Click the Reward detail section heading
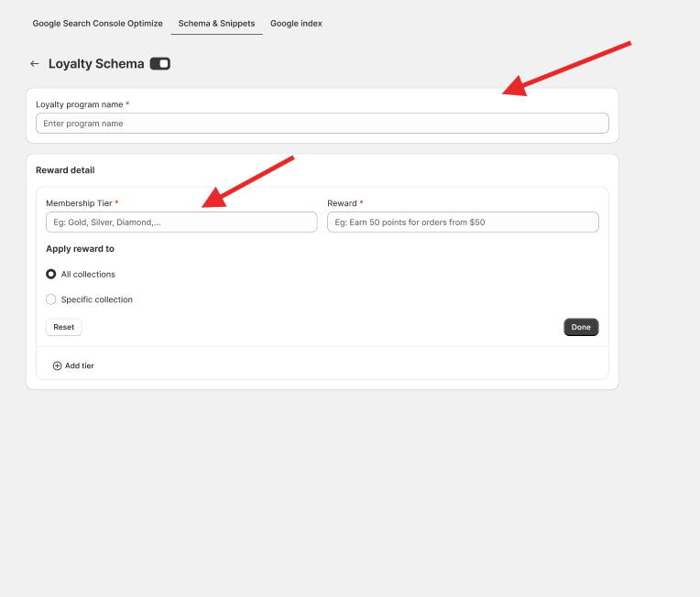700x597 pixels. click(x=65, y=170)
